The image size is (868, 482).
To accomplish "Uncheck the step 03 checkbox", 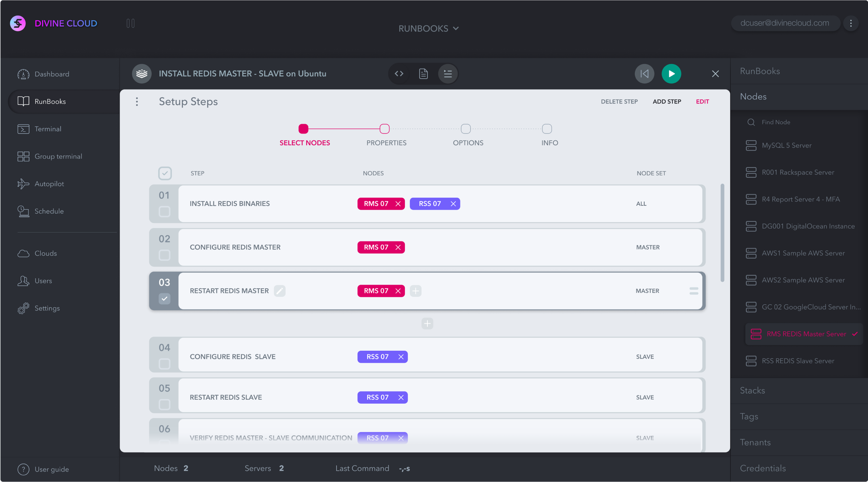I will coord(164,298).
